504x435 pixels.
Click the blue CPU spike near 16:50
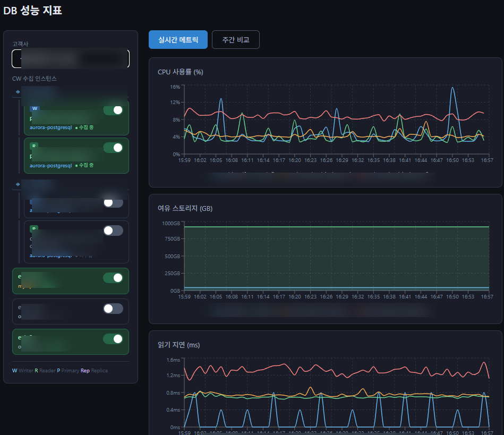[452, 88]
